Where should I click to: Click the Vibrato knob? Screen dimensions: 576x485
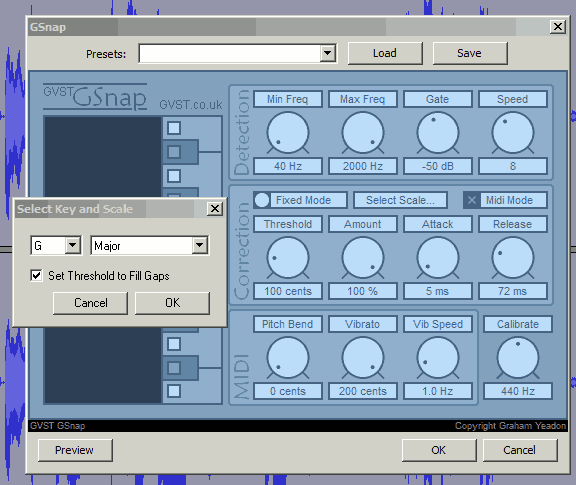coord(363,358)
